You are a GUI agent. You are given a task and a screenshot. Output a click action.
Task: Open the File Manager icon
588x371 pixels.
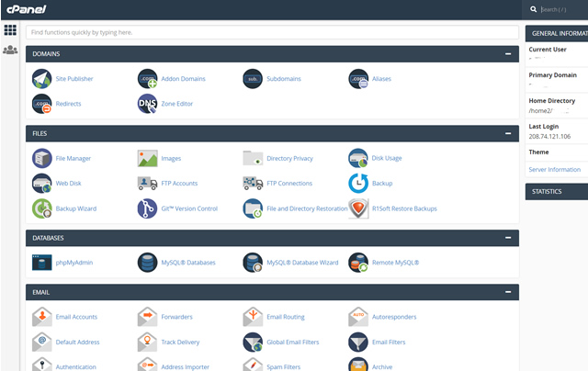[42, 158]
